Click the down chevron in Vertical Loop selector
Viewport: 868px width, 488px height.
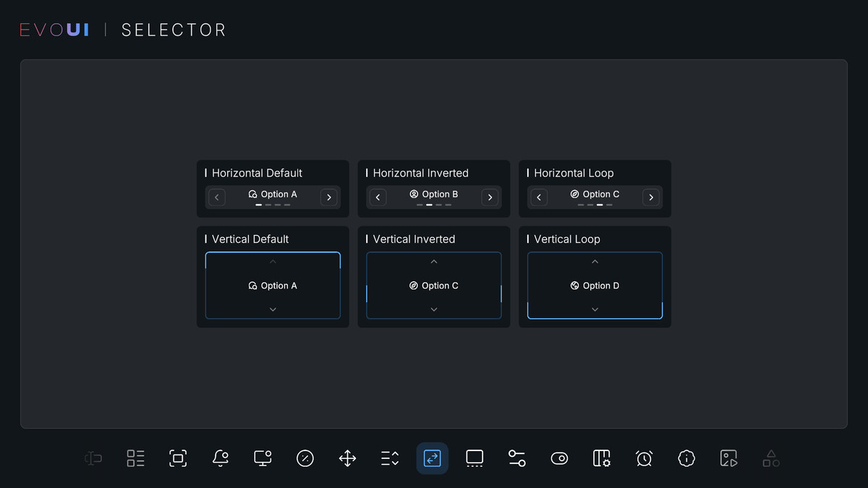(x=595, y=310)
